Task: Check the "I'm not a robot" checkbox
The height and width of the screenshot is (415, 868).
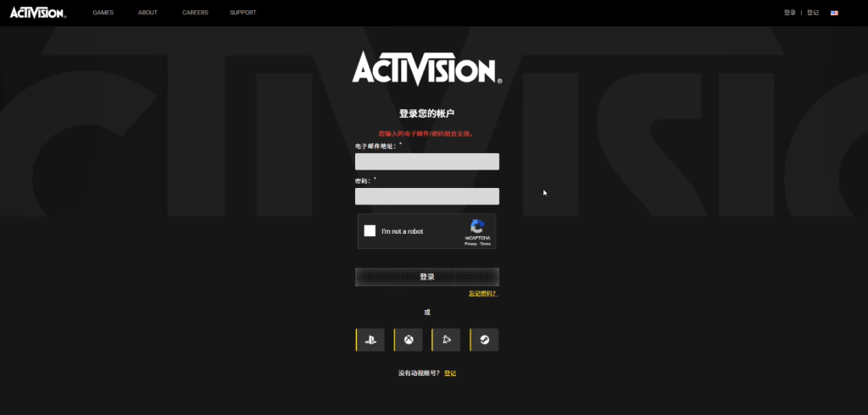Action: click(370, 231)
